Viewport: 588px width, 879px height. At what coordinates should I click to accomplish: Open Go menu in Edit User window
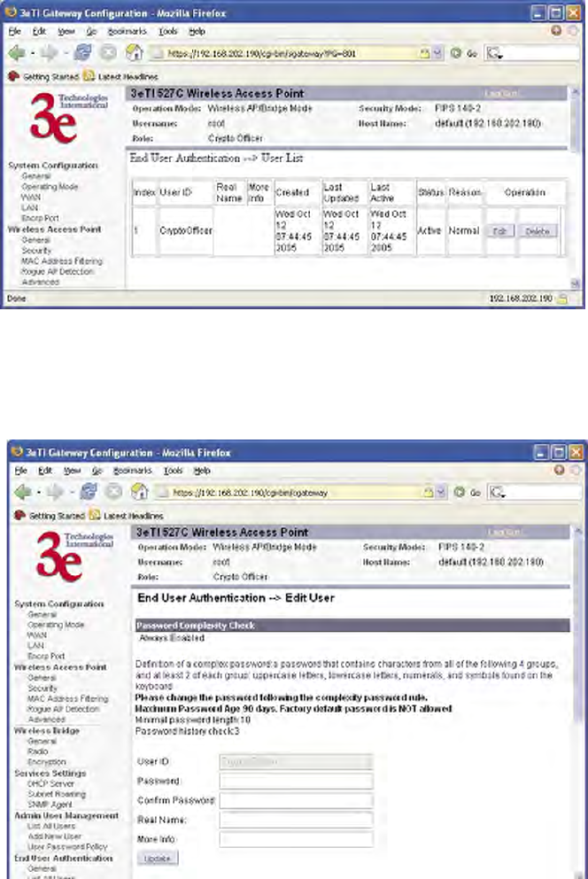coord(97,471)
